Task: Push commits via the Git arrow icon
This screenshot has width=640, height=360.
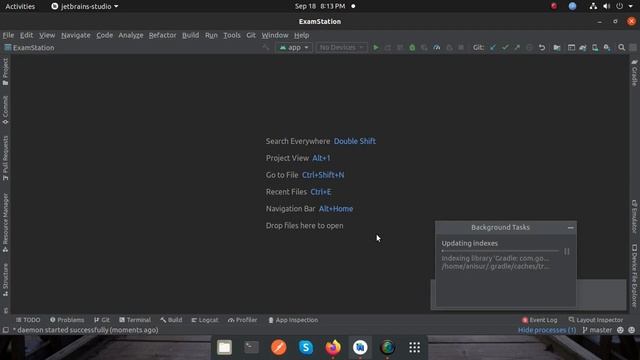Action: click(517, 48)
